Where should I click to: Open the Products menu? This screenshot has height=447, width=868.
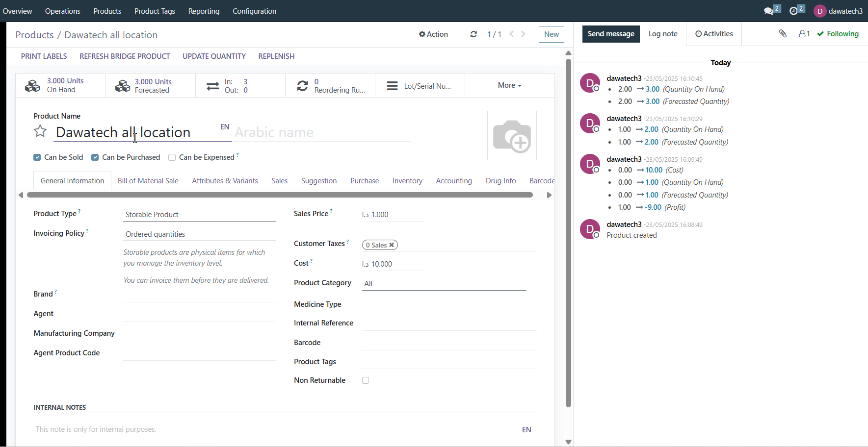pyautogui.click(x=107, y=11)
